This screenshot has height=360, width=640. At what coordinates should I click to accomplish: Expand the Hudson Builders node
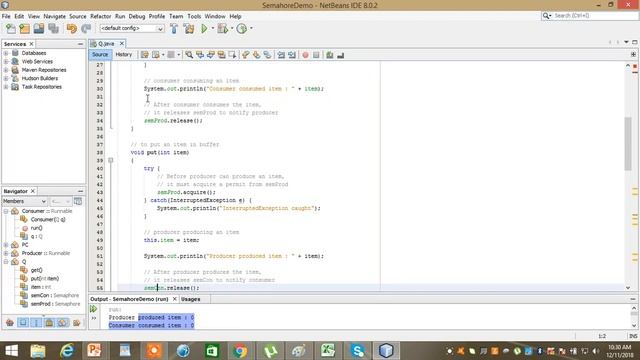click(6, 78)
